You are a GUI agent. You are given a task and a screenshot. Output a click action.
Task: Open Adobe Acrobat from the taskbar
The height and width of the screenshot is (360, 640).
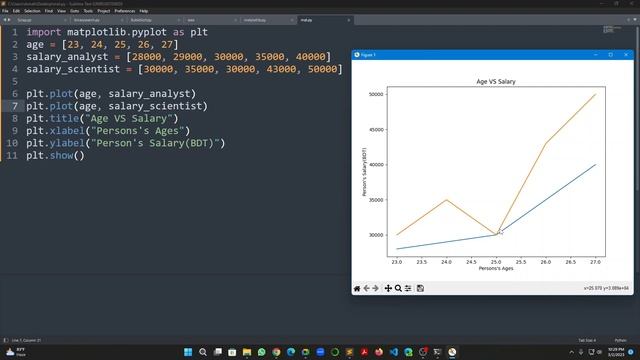pyautogui.click(x=364, y=352)
